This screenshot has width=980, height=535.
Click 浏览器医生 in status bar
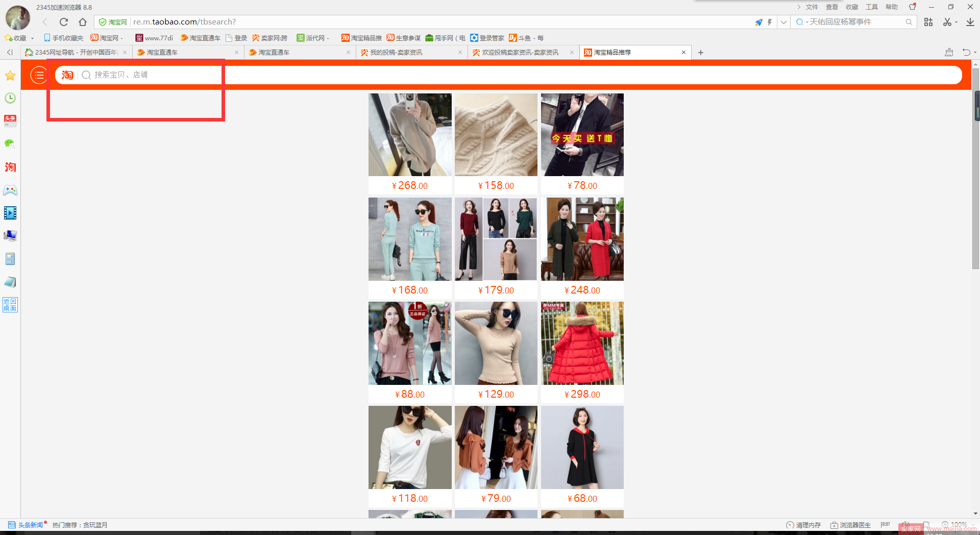[850, 525]
